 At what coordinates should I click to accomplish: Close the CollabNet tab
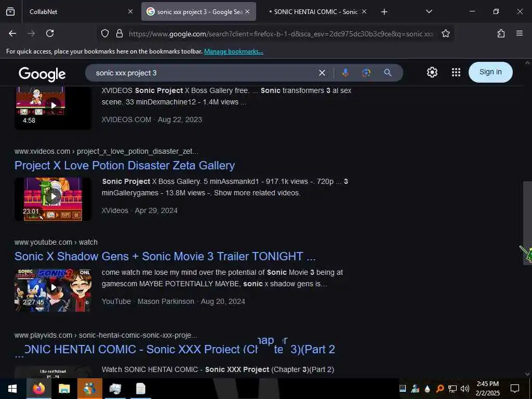[130, 11]
